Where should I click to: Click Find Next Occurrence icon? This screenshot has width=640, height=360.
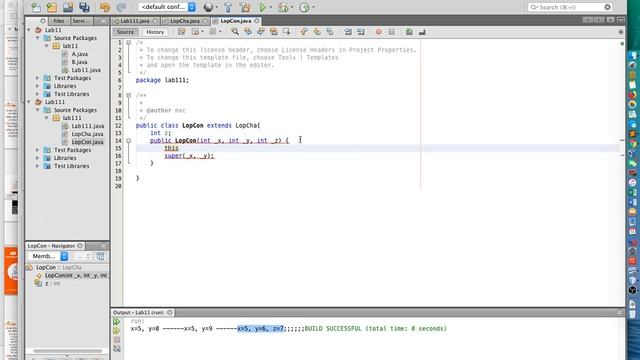261,32
